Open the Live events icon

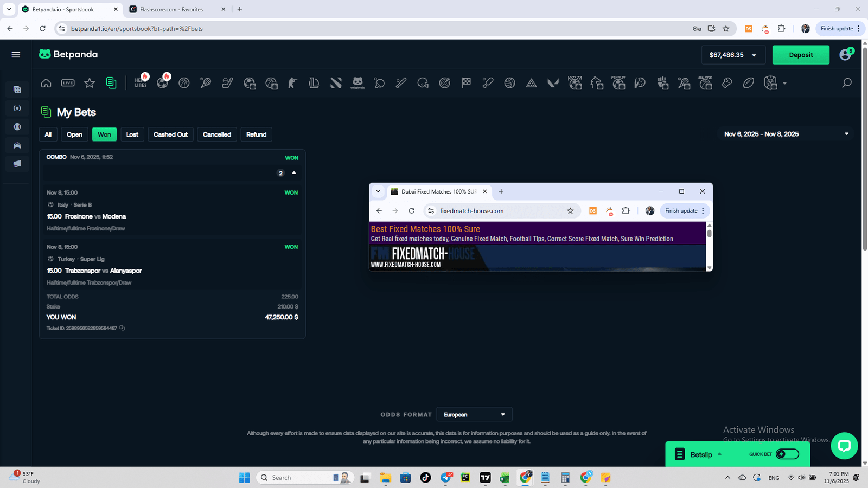(x=68, y=83)
